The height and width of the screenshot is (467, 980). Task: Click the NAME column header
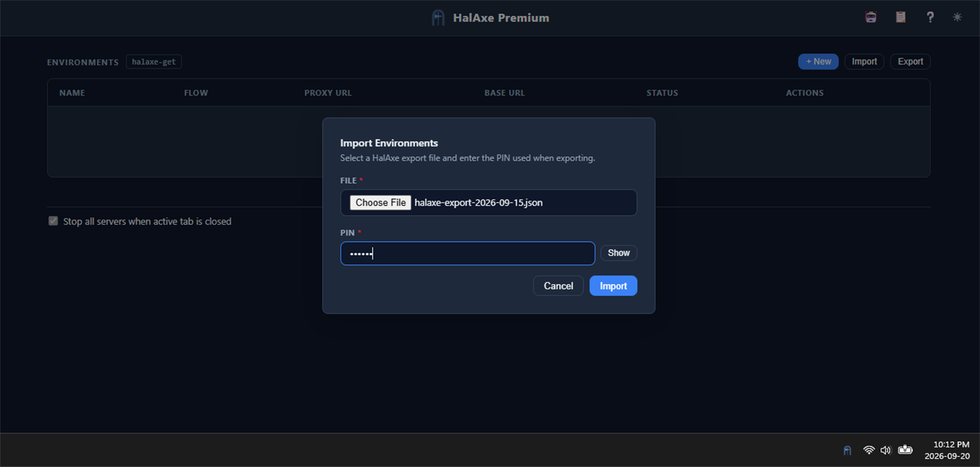pos(72,93)
